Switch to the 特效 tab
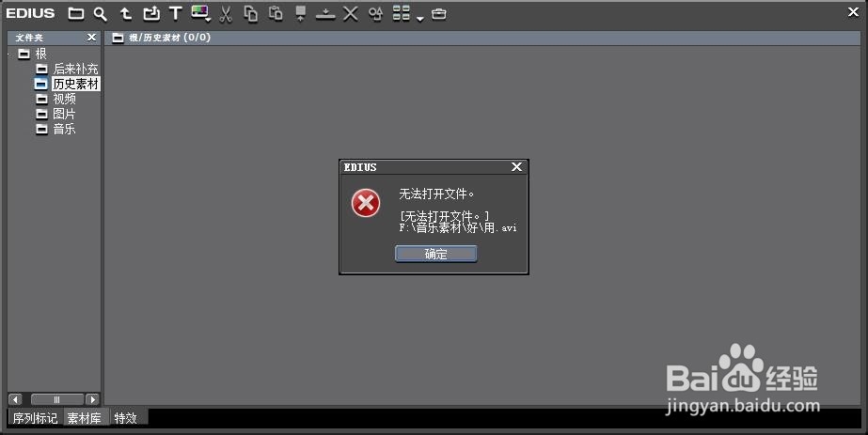 coord(126,418)
